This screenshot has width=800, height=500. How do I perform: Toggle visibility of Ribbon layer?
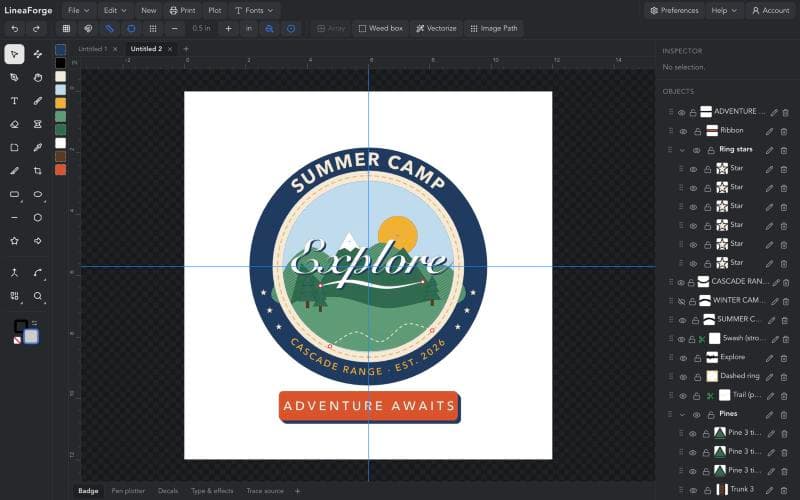[683, 131]
